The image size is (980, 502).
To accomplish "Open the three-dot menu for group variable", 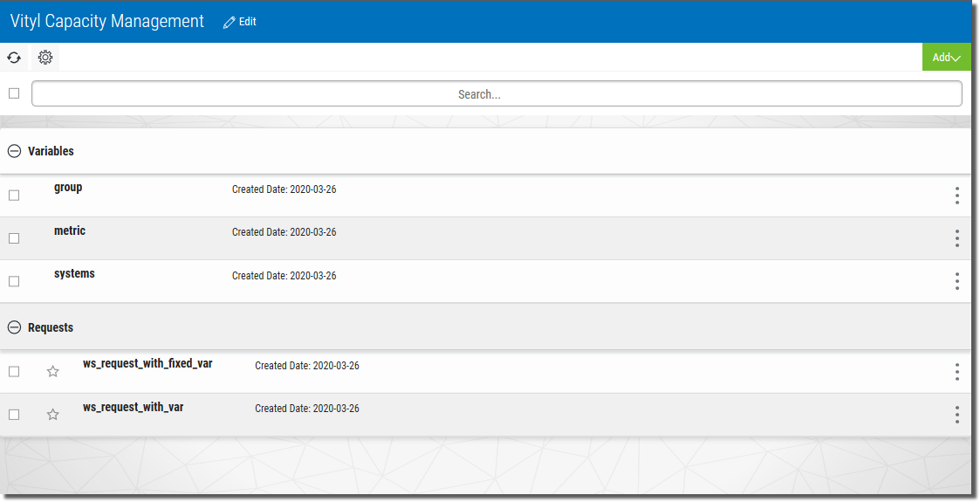I will tap(956, 196).
